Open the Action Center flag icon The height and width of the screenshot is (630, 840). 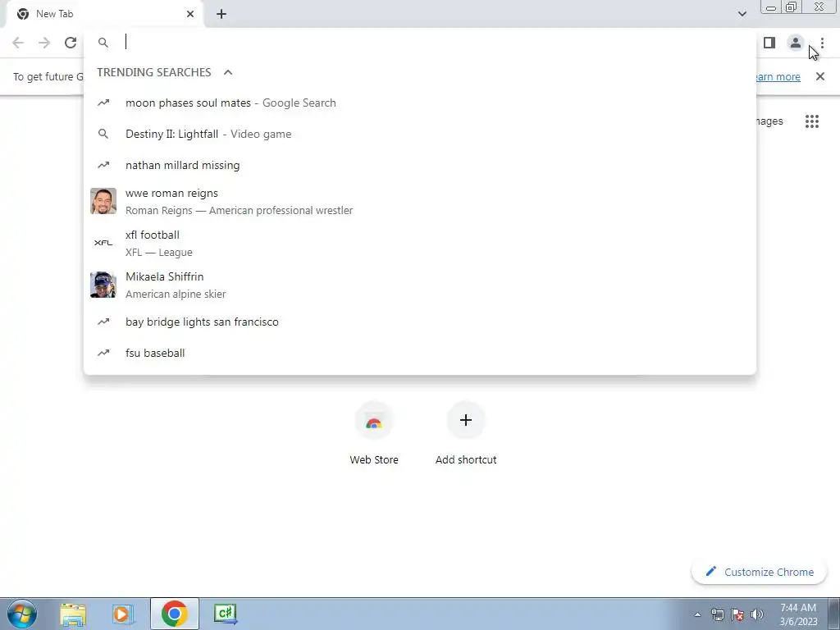[x=737, y=615]
